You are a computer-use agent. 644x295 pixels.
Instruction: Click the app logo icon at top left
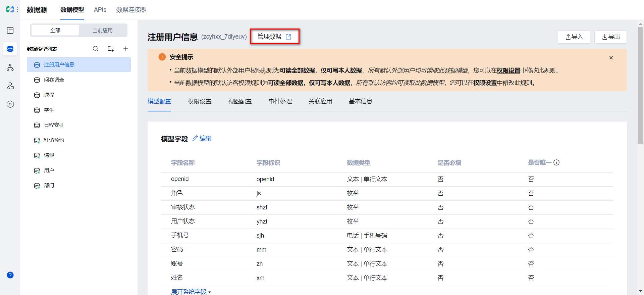10,9
